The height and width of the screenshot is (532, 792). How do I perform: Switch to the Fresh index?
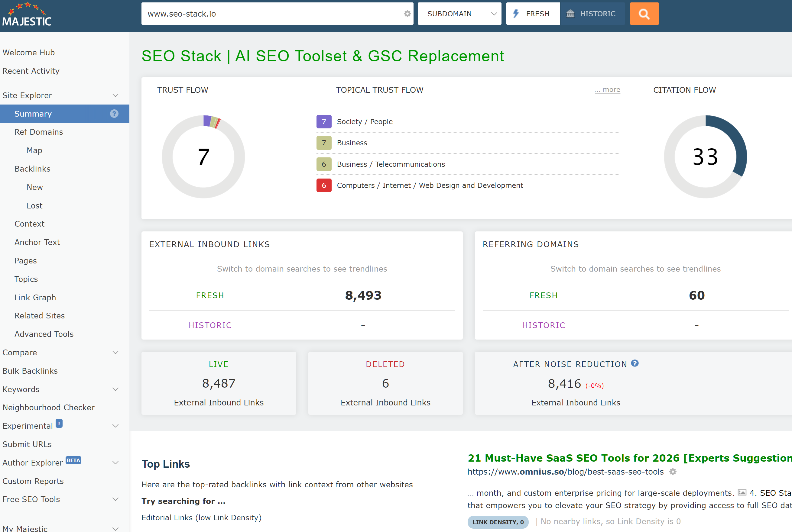533,14
